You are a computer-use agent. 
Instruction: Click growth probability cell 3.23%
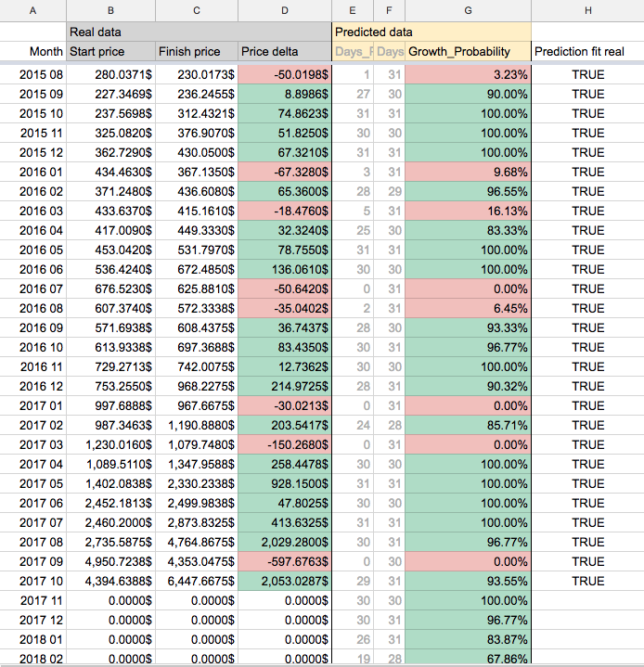click(468, 74)
